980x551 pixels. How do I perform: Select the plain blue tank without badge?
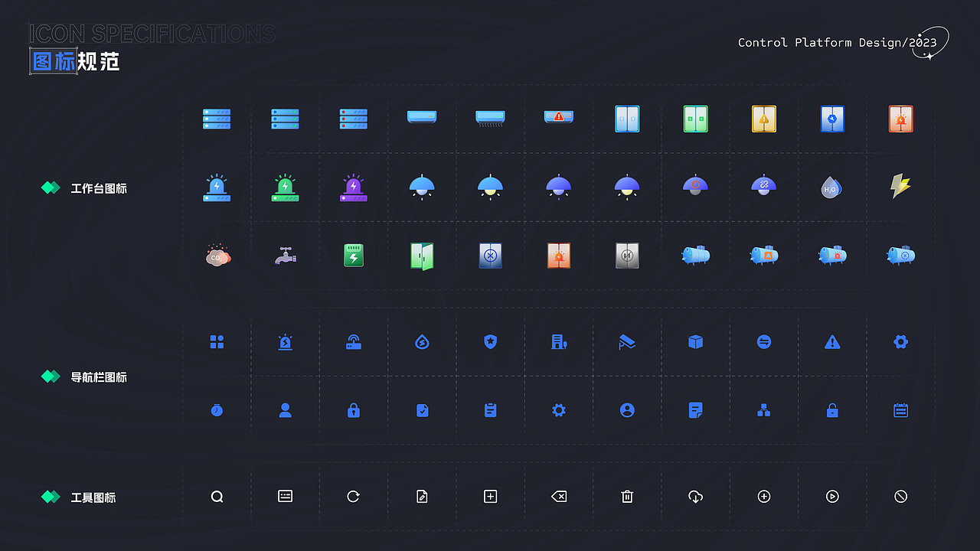point(695,256)
